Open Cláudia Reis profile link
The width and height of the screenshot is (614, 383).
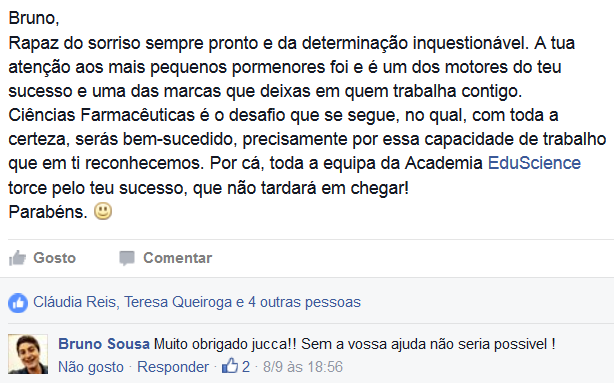click(x=76, y=302)
